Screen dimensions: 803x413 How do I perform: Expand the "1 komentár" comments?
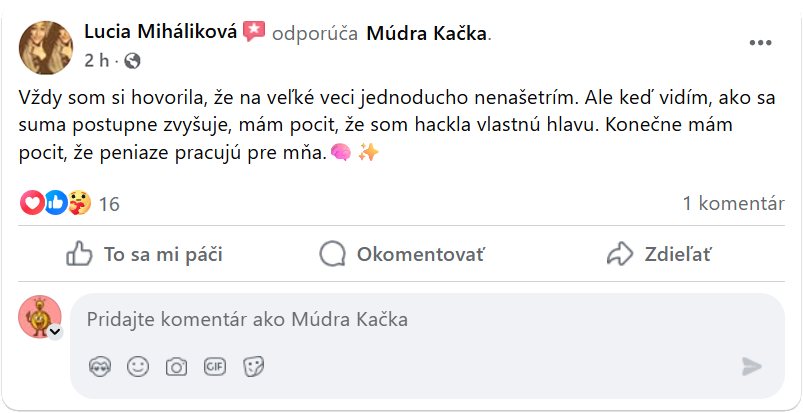click(733, 203)
